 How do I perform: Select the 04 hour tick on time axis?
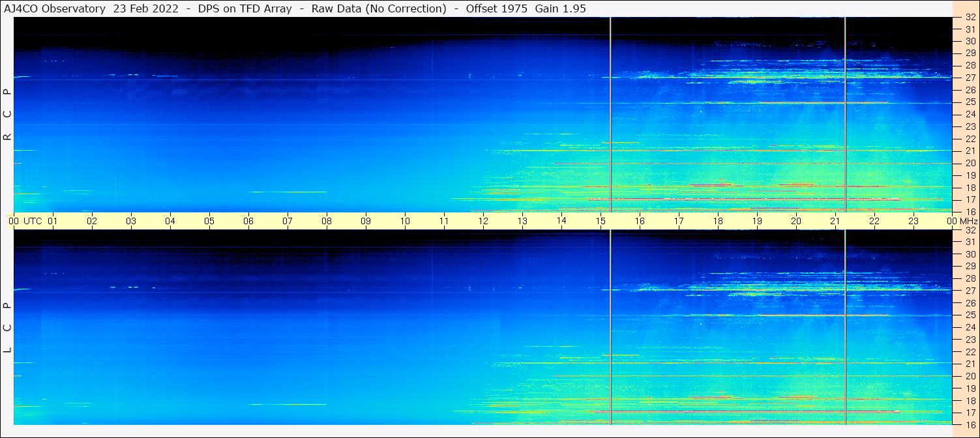tap(170, 221)
